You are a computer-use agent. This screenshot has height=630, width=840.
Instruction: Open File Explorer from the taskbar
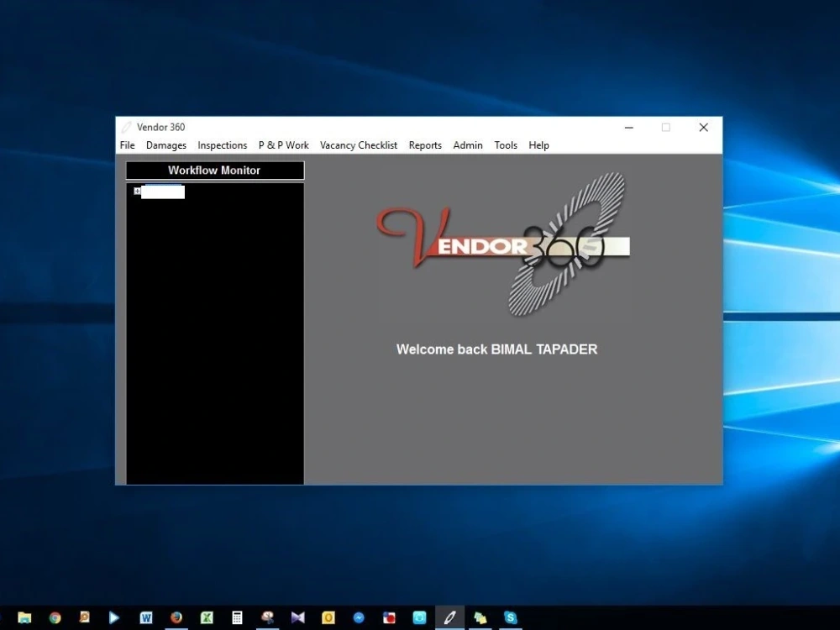24,617
